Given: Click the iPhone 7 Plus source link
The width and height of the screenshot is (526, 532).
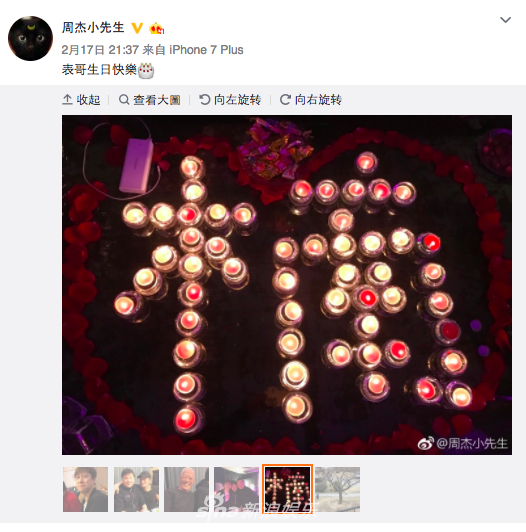Looking at the screenshot, I should [x=206, y=50].
